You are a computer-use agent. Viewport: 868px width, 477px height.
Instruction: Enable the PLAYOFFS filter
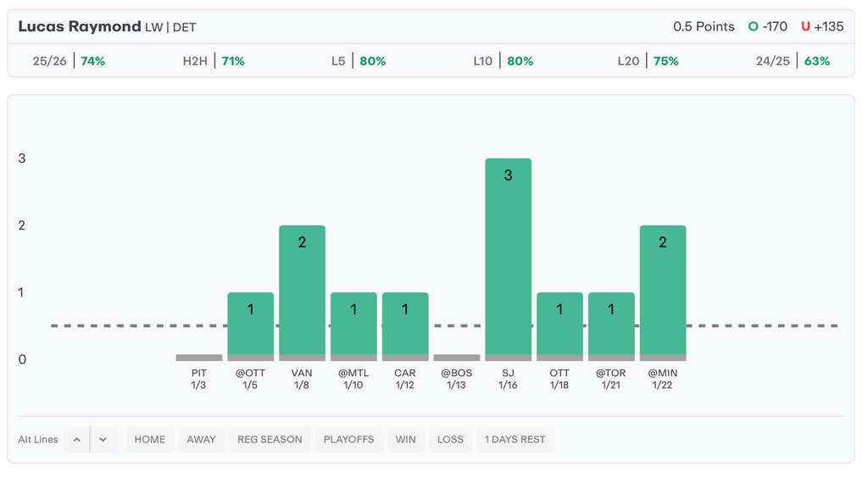click(348, 440)
